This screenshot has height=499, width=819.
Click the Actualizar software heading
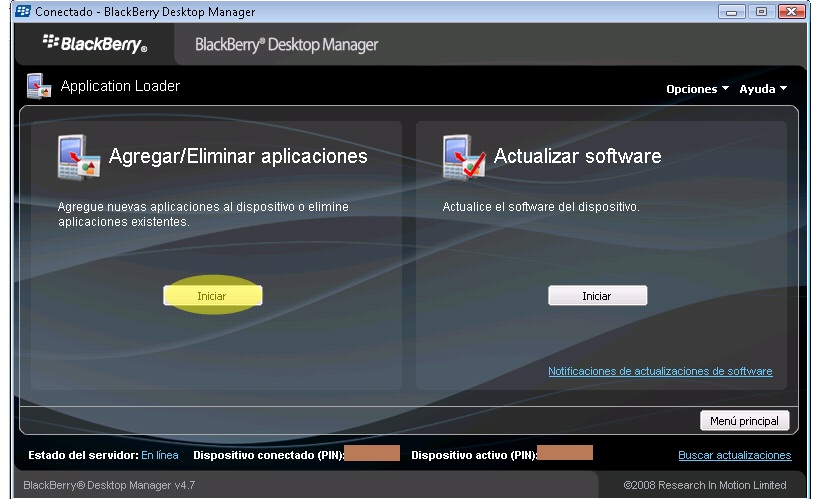click(578, 156)
